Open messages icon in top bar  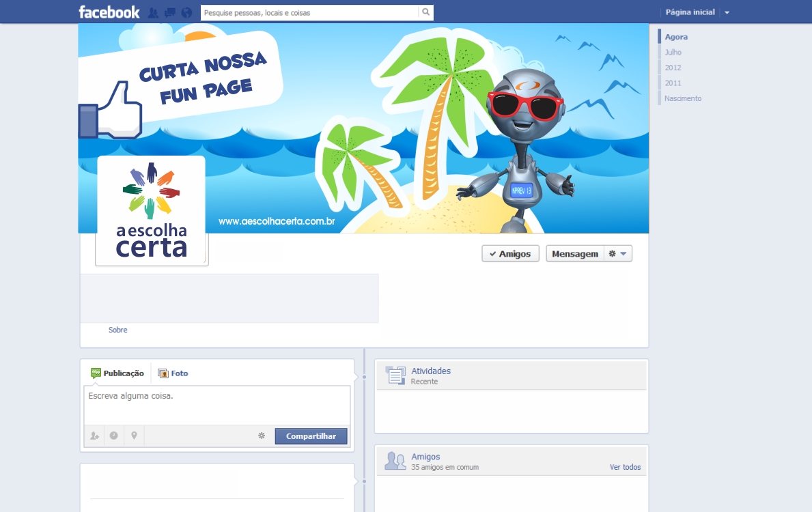[x=170, y=13]
